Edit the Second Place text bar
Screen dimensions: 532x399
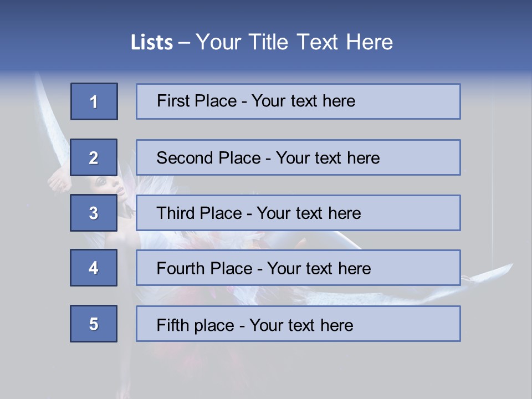click(x=298, y=157)
